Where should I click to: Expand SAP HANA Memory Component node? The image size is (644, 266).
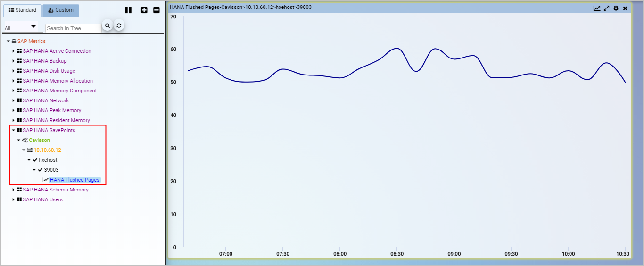click(x=14, y=91)
